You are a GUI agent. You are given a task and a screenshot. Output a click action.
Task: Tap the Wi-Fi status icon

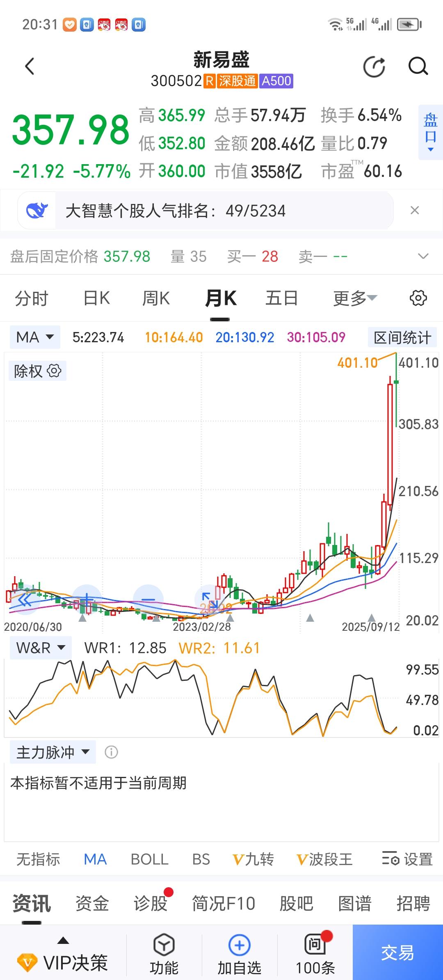(336, 25)
